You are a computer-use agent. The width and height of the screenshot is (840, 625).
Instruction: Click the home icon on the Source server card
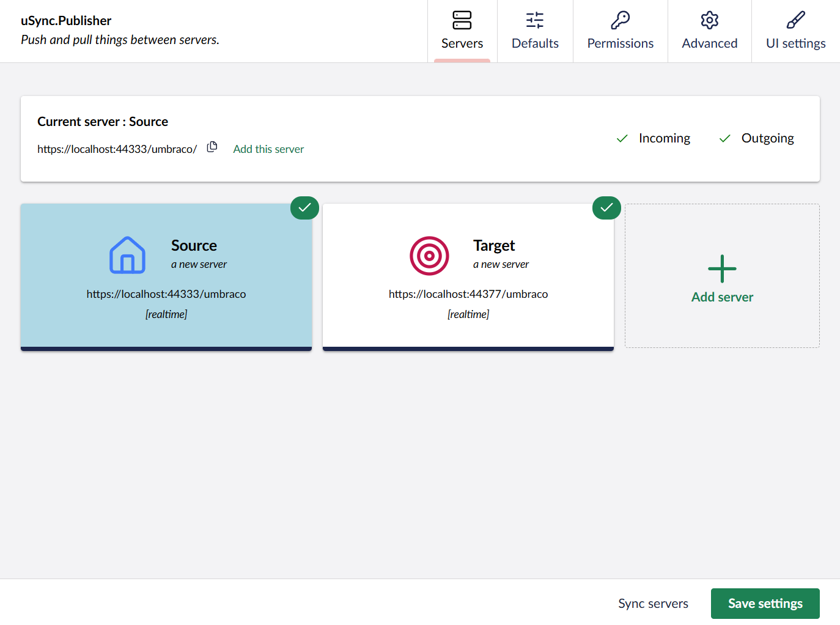coord(127,256)
